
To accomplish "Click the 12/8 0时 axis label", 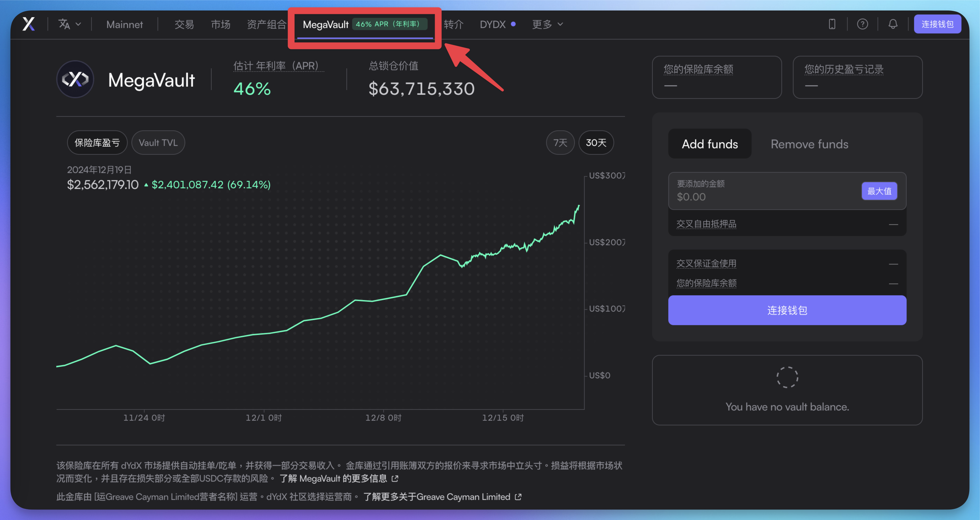I will (x=384, y=418).
